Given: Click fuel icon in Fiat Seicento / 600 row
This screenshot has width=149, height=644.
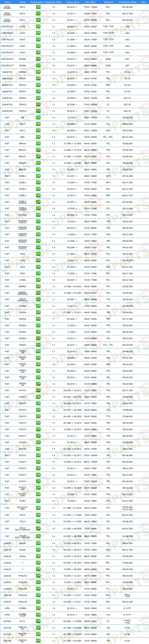Looking at the screenshot, I should 38,508.
